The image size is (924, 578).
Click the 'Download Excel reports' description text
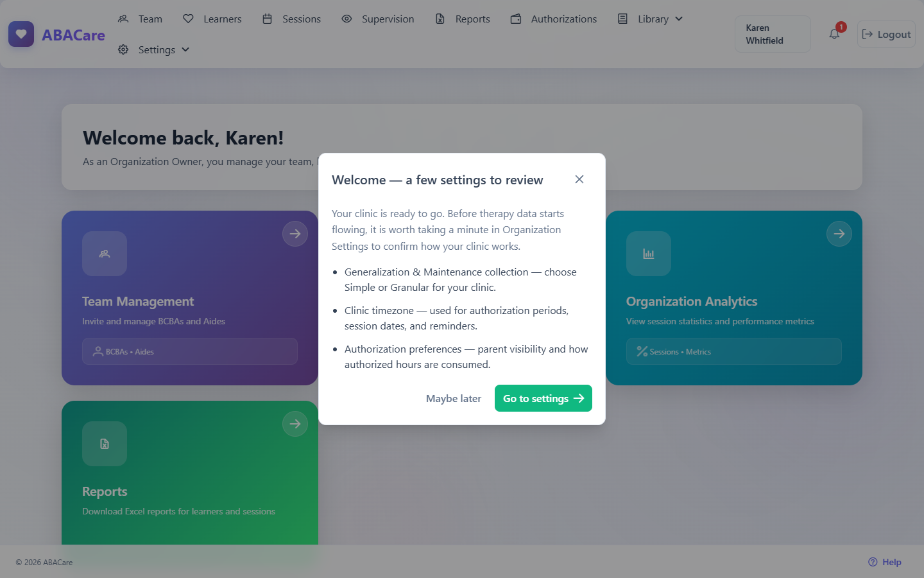[x=178, y=511]
